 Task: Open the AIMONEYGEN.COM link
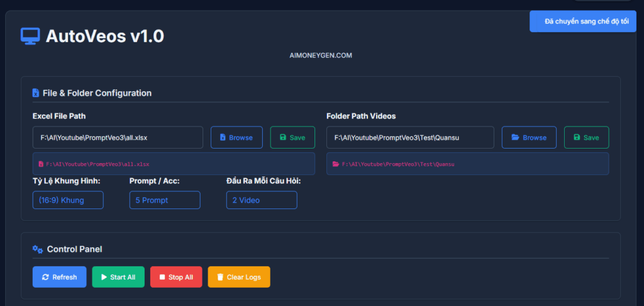(321, 55)
